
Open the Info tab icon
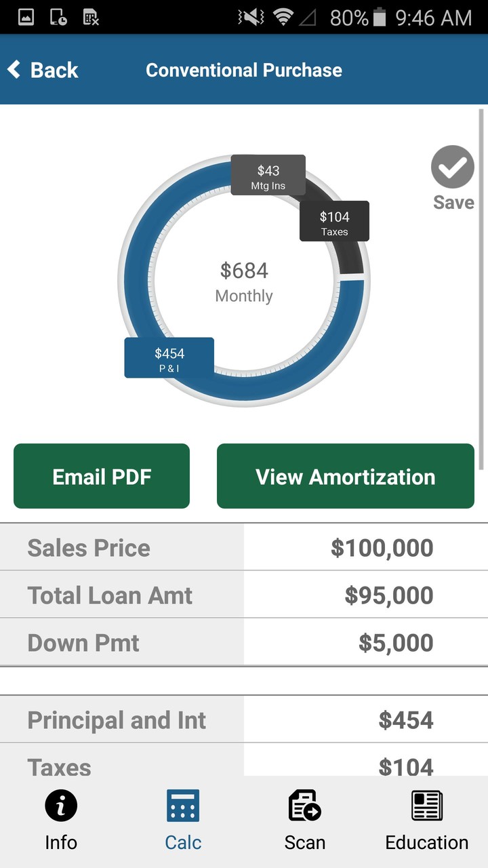click(x=61, y=806)
